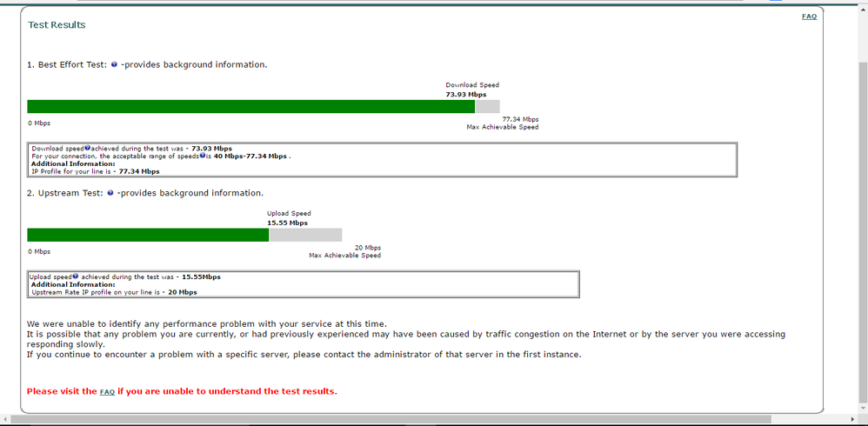Click the green upload speed progress bar
The image size is (868, 426).
coord(148,235)
